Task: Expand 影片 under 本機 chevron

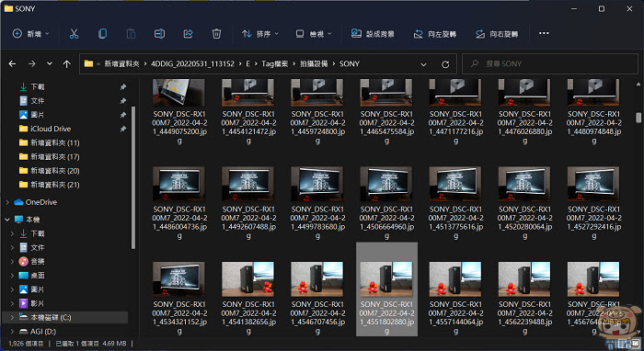Action: click(12, 303)
